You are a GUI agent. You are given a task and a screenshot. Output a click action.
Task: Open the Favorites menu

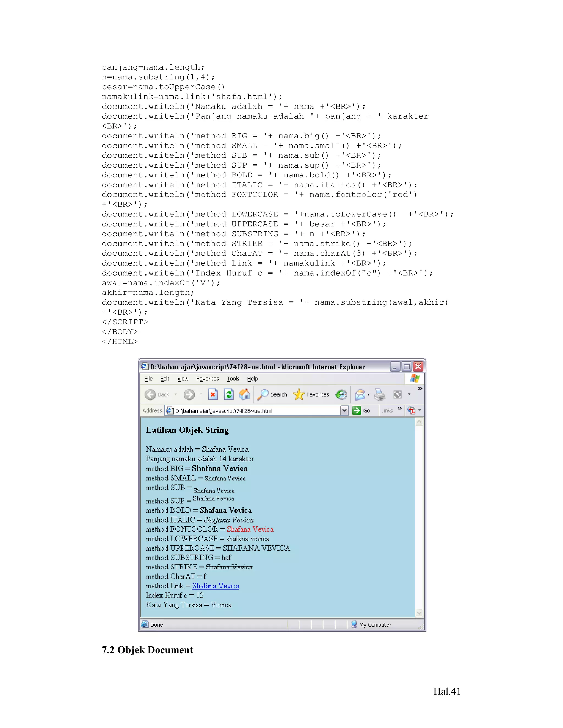point(208,379)
